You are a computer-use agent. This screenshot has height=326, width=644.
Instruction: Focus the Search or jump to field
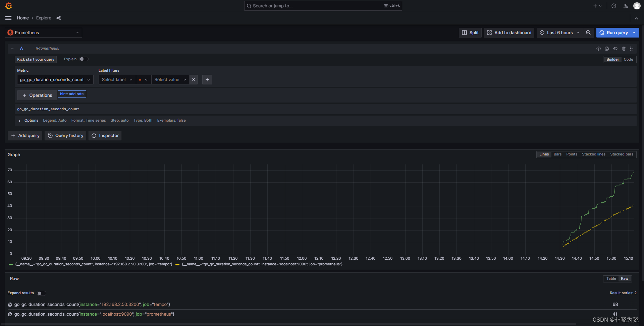point(323,6)
